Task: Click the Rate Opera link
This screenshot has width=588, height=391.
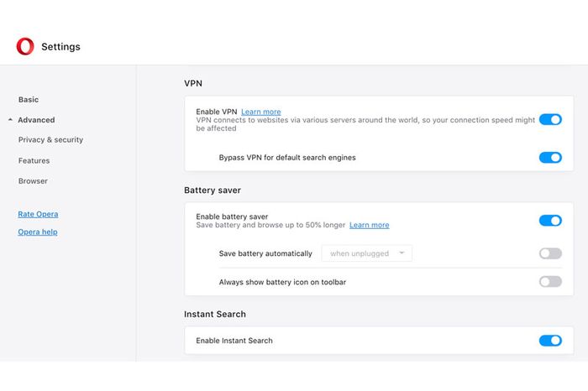Action: (38, 214)
